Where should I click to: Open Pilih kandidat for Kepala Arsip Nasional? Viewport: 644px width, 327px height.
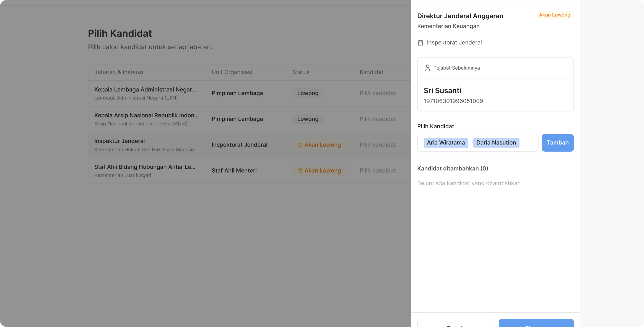click(377, 119)
